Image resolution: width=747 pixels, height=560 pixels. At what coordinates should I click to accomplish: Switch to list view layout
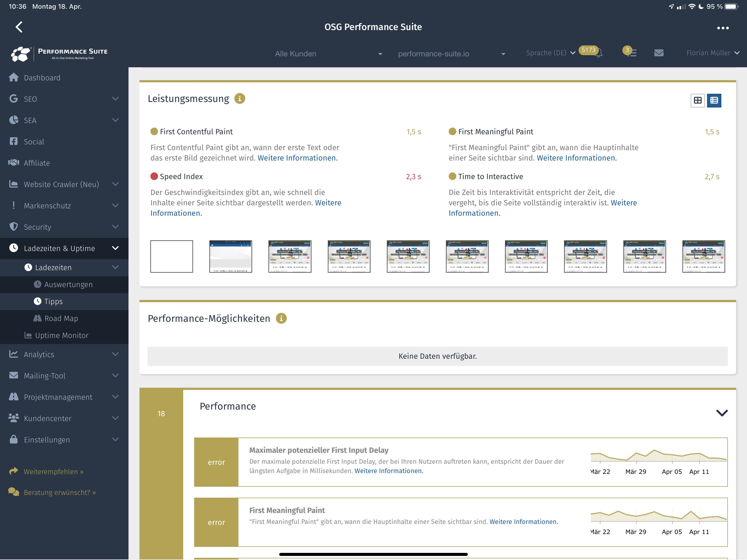pos(714,100)
